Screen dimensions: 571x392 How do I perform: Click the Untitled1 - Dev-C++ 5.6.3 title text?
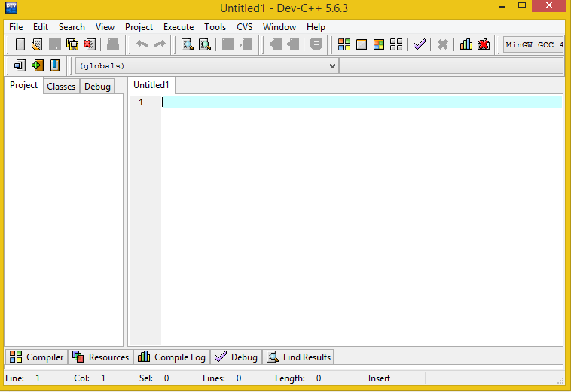coord(284,8)
